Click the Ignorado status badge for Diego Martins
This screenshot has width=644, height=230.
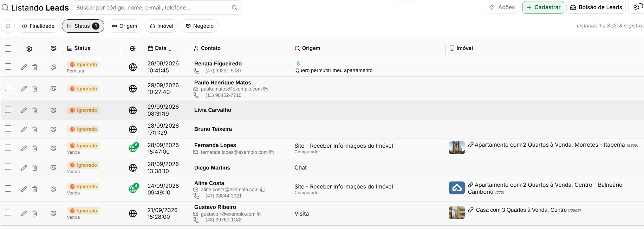pyautogui.click(x=83, y=165)
